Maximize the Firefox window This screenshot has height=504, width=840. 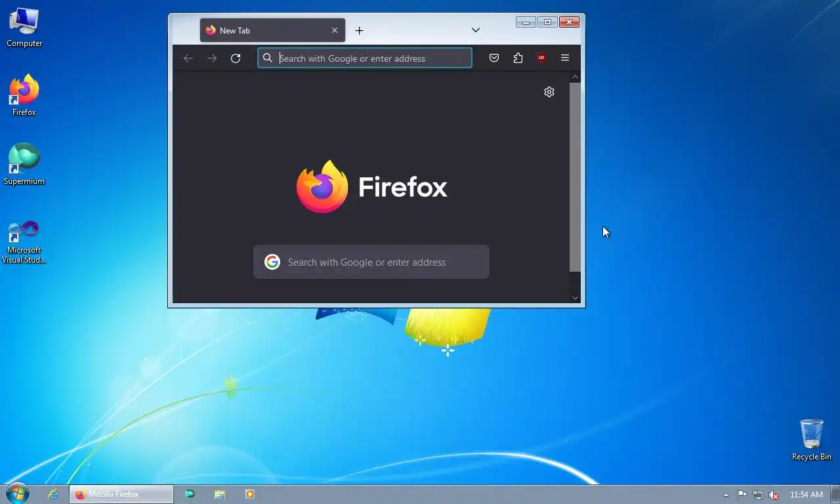tap(547, 22)
